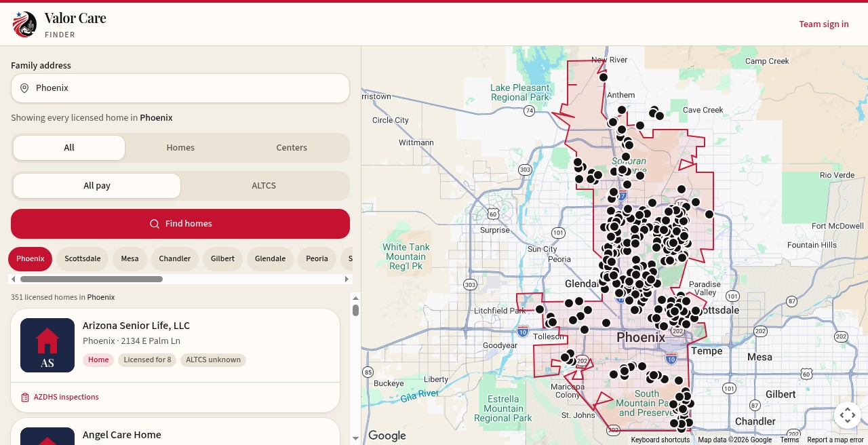The image size is (868, 445).
Task: Open the Arizona Senior Life, LLC listing title
Action: (136, 326)
